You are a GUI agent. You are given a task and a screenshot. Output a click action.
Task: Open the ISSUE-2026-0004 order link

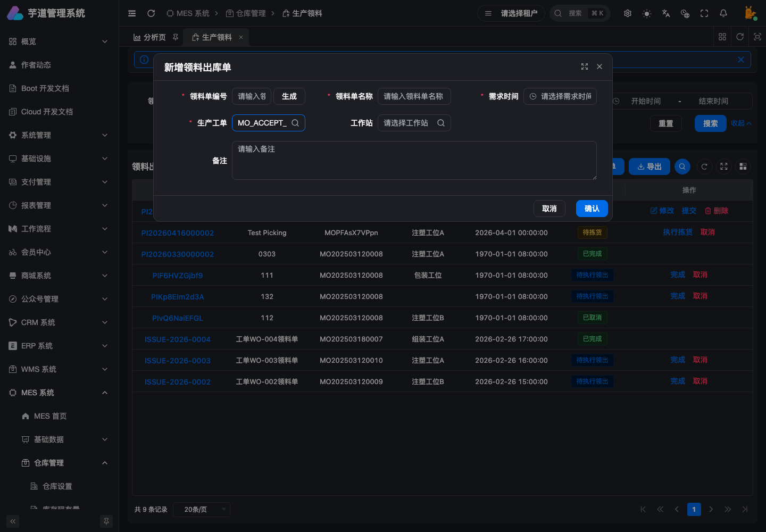pyautogui.click(x=178, y=339)
